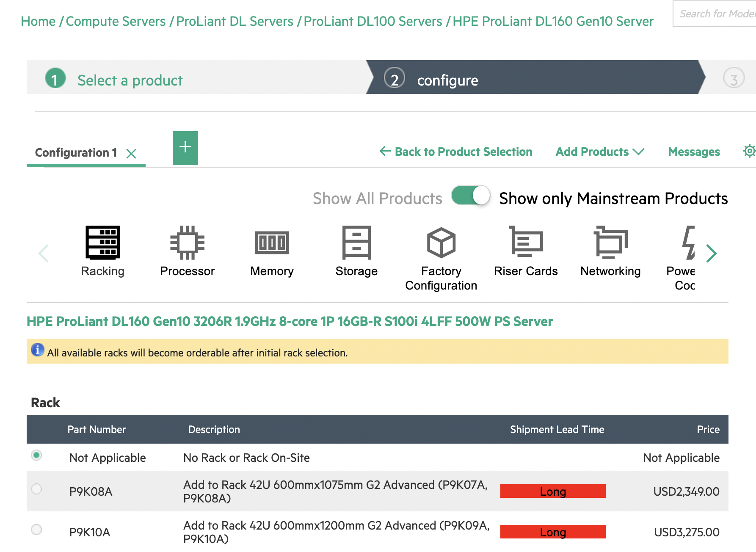Click the USD3,275.00 price cell
The height and width of the screenshot is (552, 756).
687,532
